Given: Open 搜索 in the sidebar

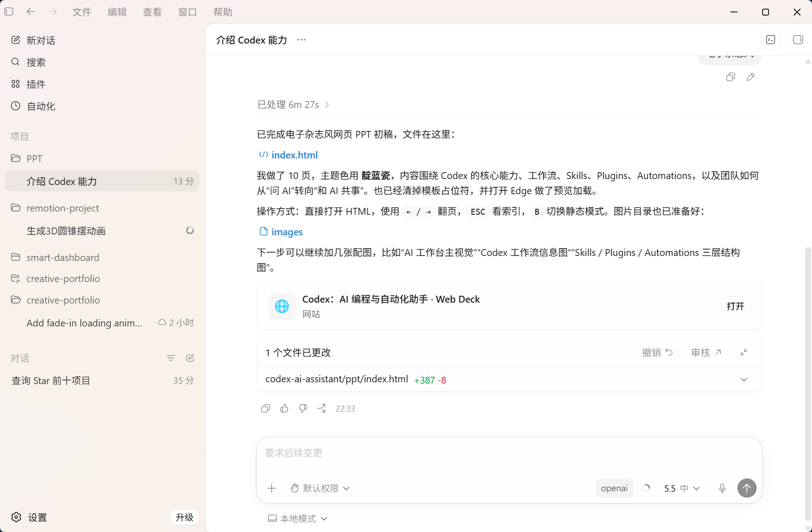Looking at the screenshot, I should click(x=102, y=62).
